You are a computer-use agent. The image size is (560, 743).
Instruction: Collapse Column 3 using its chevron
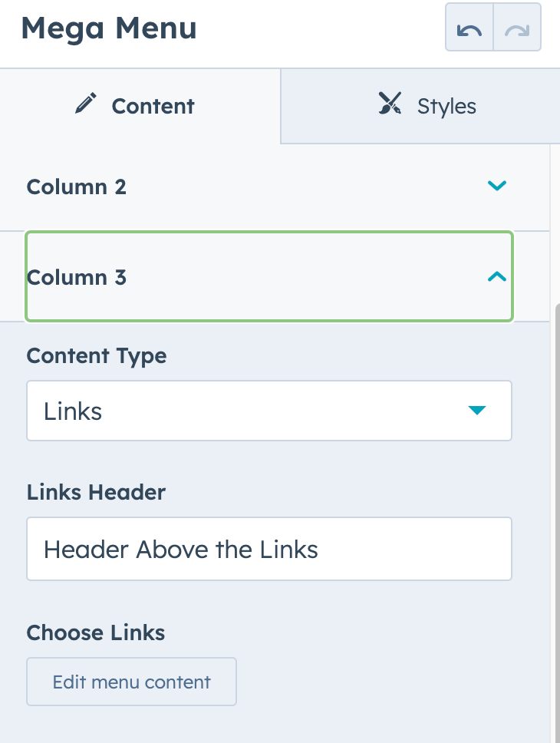point(497,276)
